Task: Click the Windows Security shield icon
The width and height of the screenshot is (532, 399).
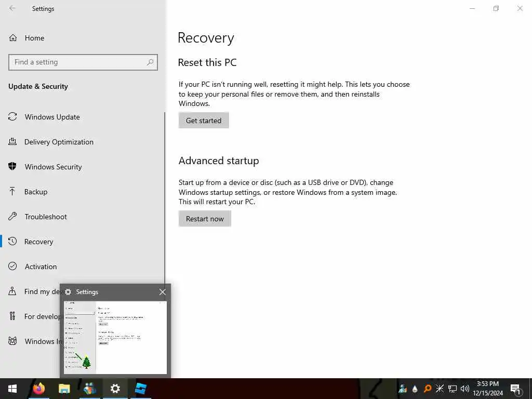Action: point(12,166)
